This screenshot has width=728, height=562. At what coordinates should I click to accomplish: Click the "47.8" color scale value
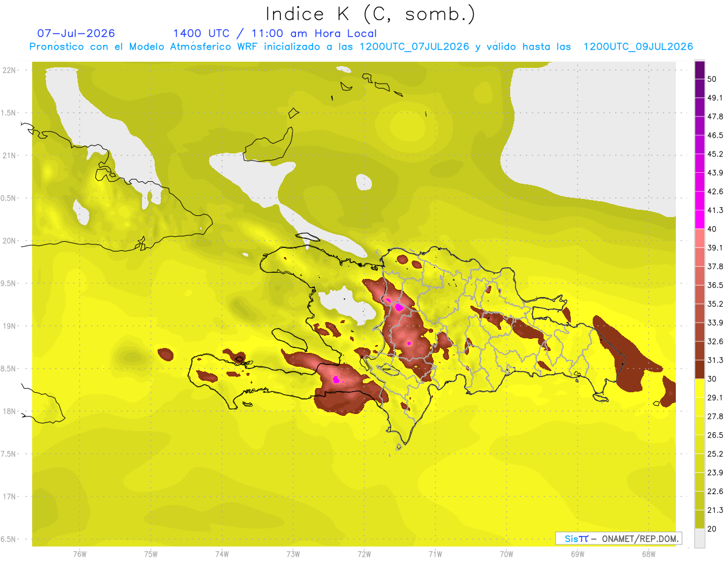pos(715,116)
